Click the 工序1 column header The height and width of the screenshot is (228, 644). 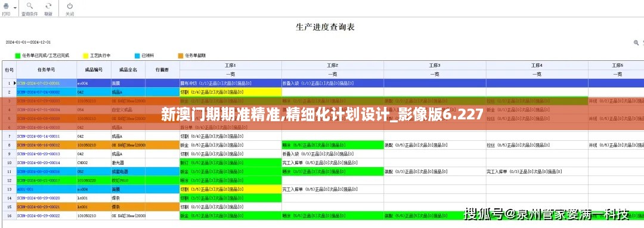[230, 65]
